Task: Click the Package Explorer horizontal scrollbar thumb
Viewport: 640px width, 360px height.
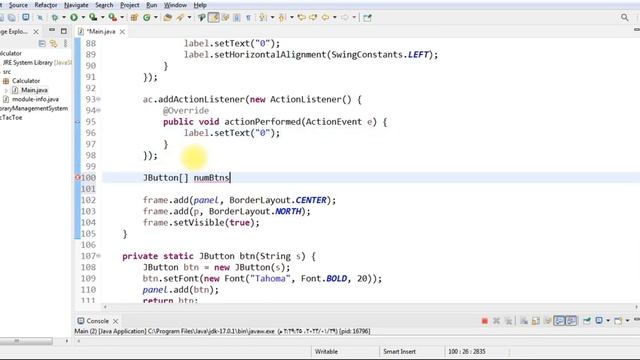Action: (x=26, y=341)
